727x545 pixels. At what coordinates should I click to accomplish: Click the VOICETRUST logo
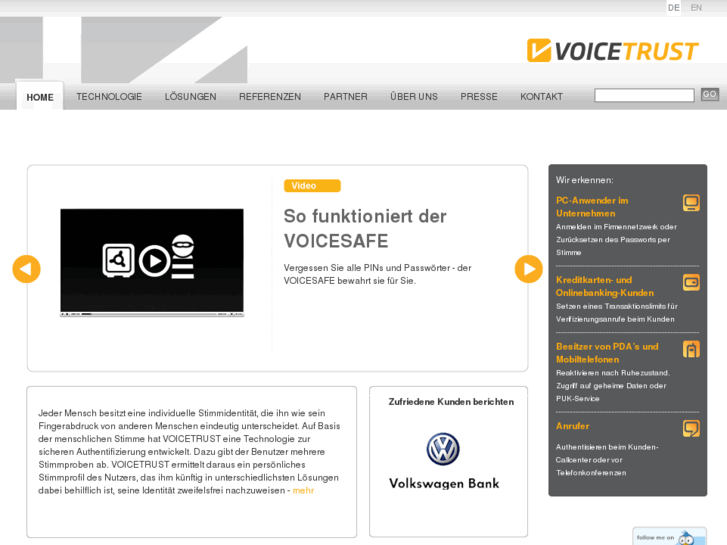[612, 51]
